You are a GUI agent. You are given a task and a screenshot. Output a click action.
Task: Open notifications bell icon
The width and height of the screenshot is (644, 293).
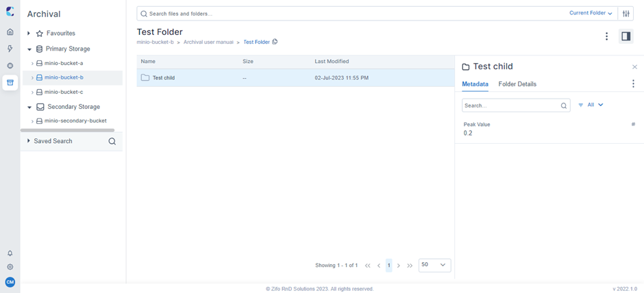[x=10, y=253]
